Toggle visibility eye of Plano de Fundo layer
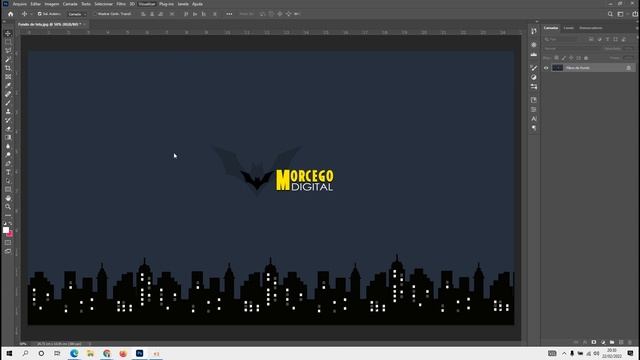The height and width of the screenshot is (360, 640). [x=546, y=68]
